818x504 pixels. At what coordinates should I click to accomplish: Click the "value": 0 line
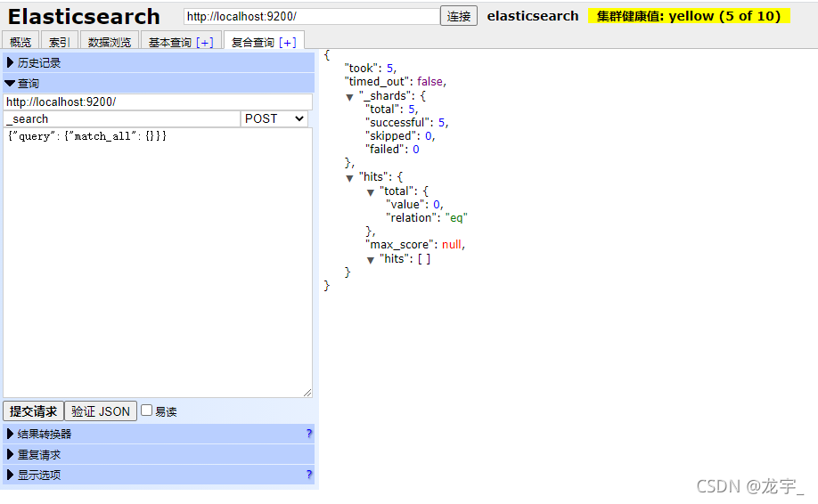tap(414, 204)
